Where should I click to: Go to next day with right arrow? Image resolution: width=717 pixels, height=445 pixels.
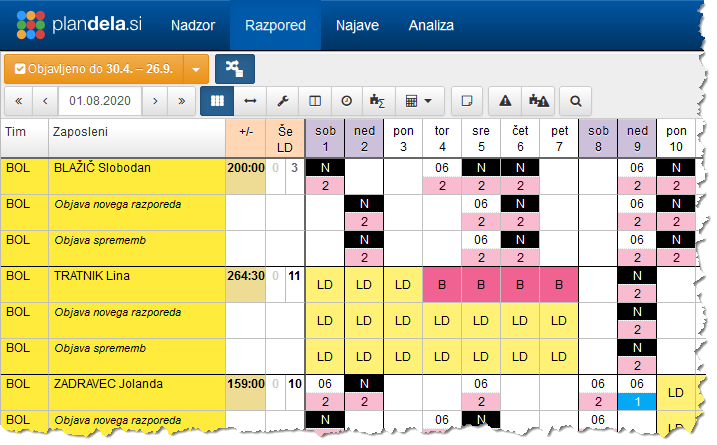[154, 100]
